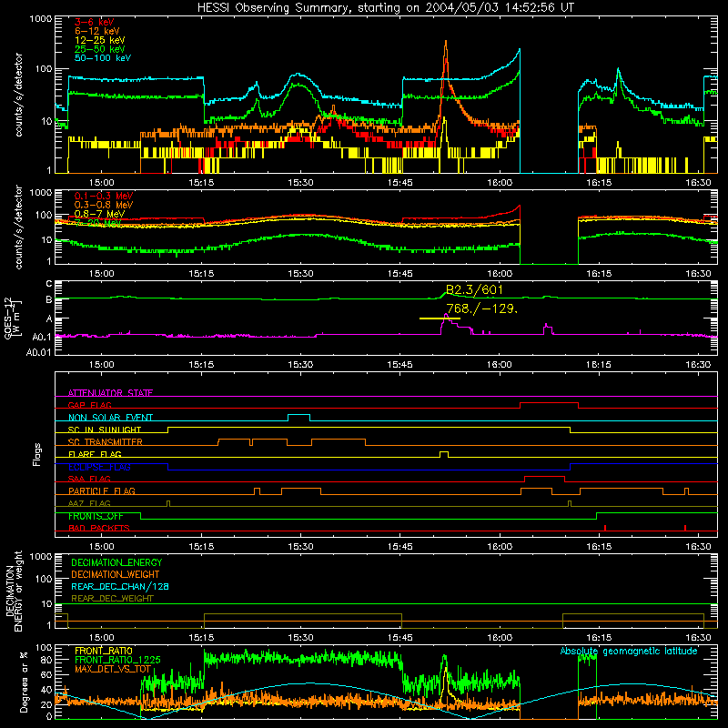
Task: Click the 16:00 tick label under Flags panel
Action: click(500, 547)
